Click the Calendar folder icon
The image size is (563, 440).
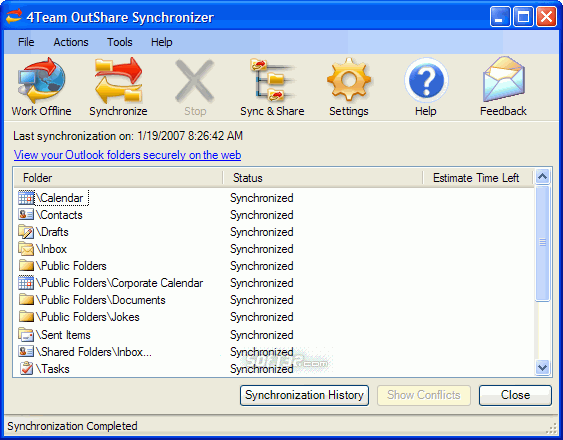(x=26, y=198)
